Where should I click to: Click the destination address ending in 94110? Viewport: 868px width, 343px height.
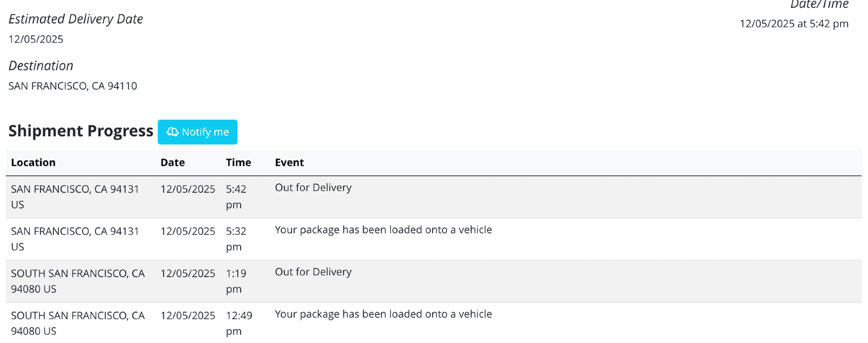pos(73,86)
